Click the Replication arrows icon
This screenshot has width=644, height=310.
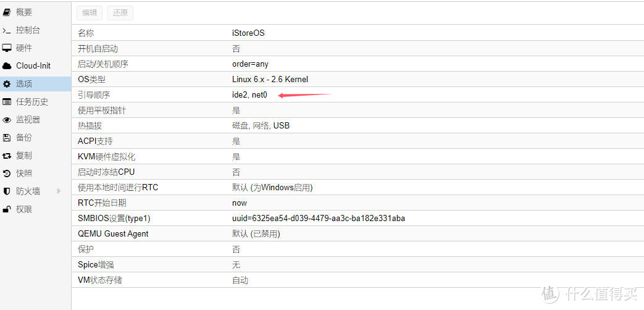click(7, 156)
